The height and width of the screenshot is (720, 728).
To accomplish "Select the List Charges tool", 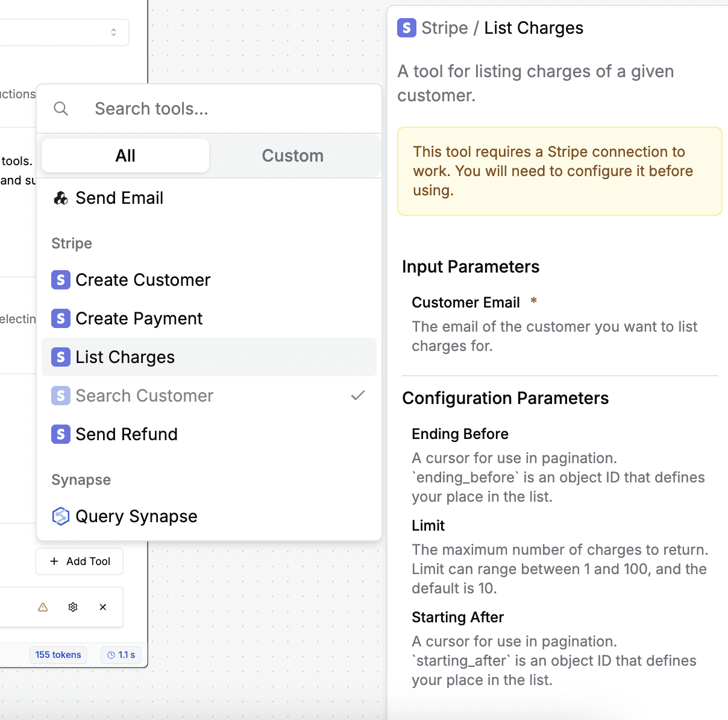I will coord(209,357).
